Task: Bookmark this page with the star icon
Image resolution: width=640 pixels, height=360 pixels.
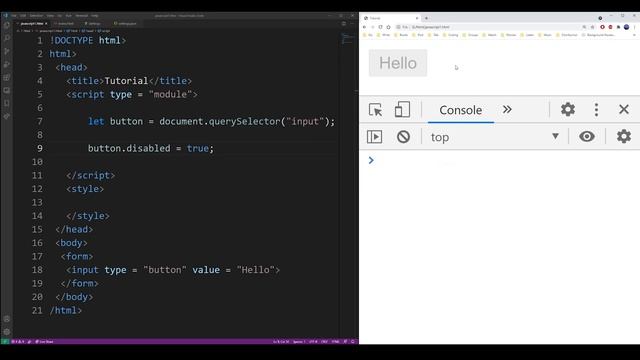Action: pyautogui.click(x=592, y=27)
